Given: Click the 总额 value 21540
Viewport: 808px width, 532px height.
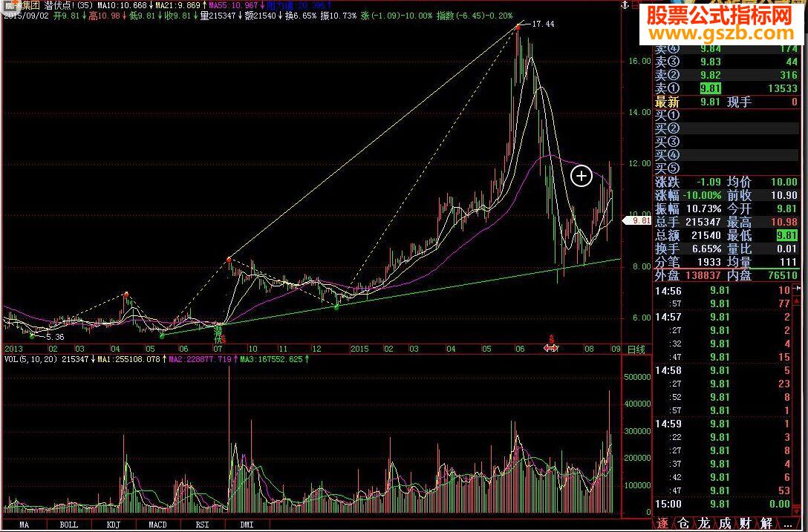Looking at the screenshot, I should point(706,235).
